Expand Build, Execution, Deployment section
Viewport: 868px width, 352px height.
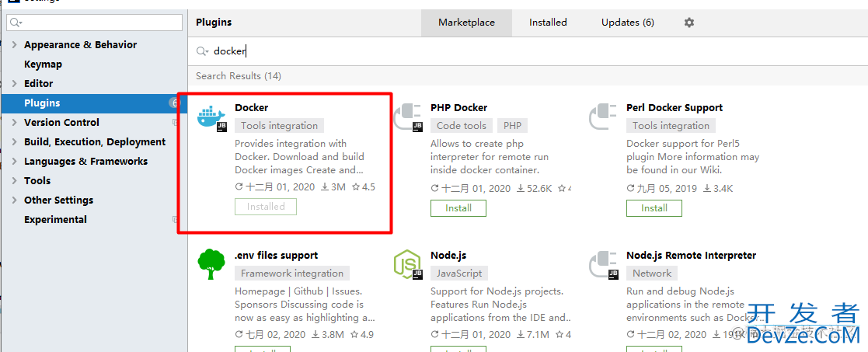coord(15,141)
